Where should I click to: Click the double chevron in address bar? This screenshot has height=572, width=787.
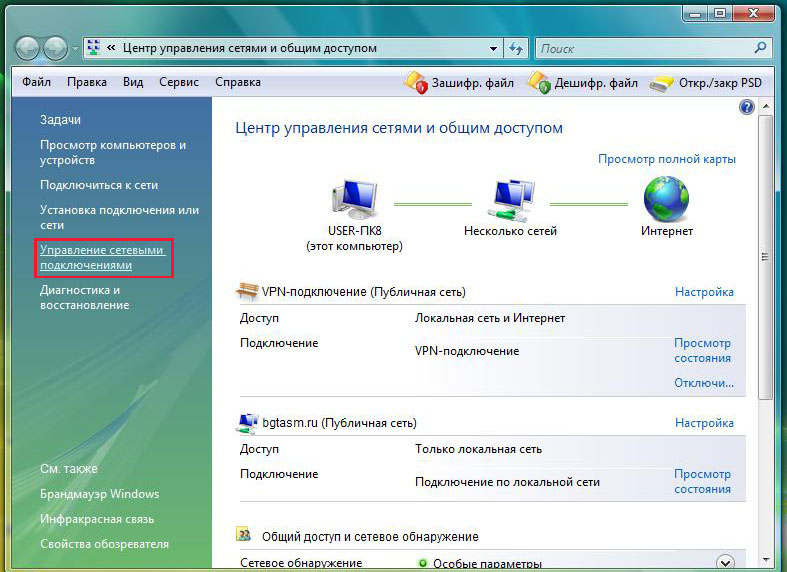coord(111,48)
